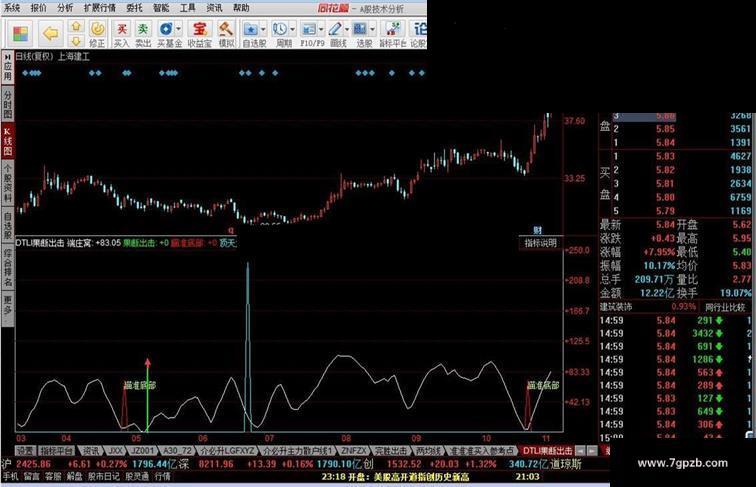The height and width of the screenshot is (487, 756).
Task: Click 客服 in the bottom bar
Action: (x=53, y=476)
